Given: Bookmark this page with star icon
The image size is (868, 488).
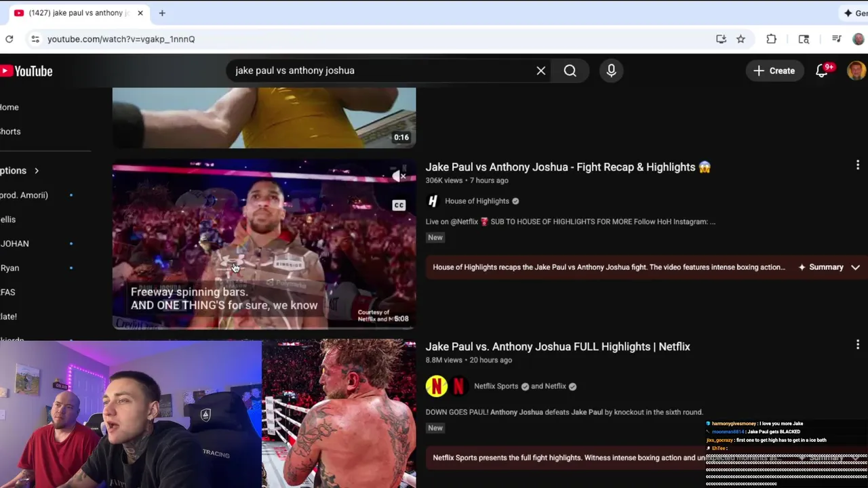Looking at the screenshot, I should pyautogui.click(x=741, y=39).
